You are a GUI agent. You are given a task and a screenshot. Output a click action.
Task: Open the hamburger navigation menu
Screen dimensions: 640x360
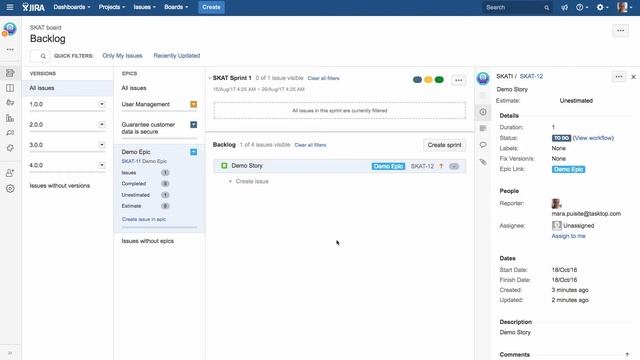click(x=10, y=7)
